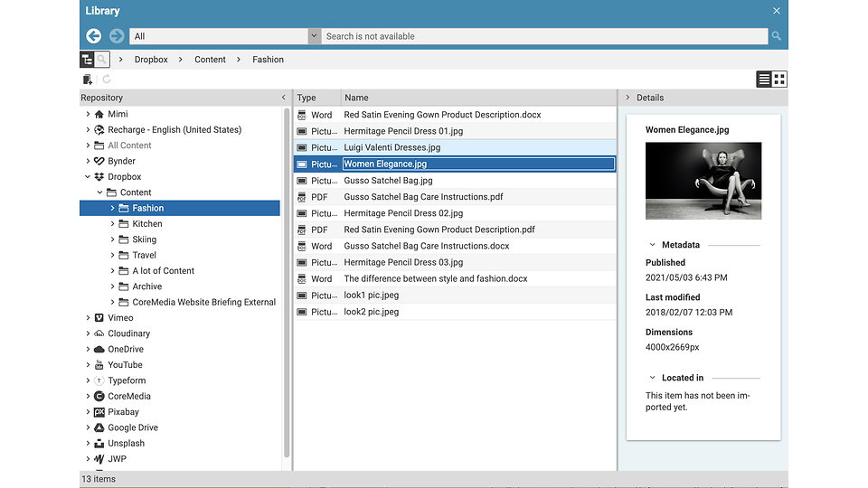868x488 pixels.
Task: Select CoreMedia Website Briefing External folder
Action: pyautogui.click(x=203, y=302)
